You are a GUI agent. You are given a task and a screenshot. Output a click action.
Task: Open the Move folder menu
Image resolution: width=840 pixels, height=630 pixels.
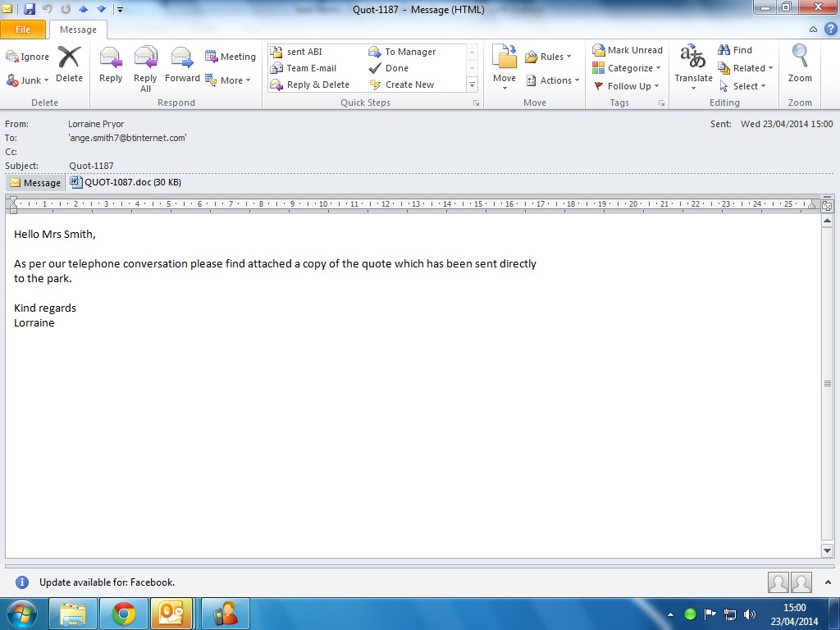(504, 67)
